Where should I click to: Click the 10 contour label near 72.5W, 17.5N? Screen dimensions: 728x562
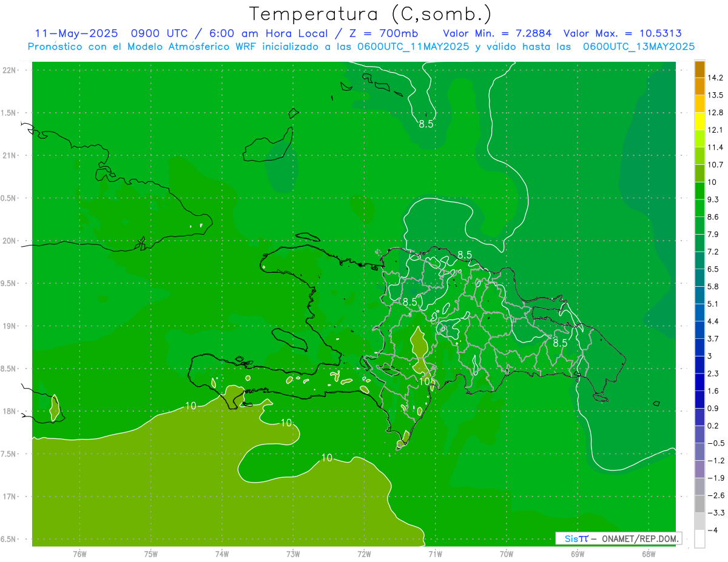[326, 458]
